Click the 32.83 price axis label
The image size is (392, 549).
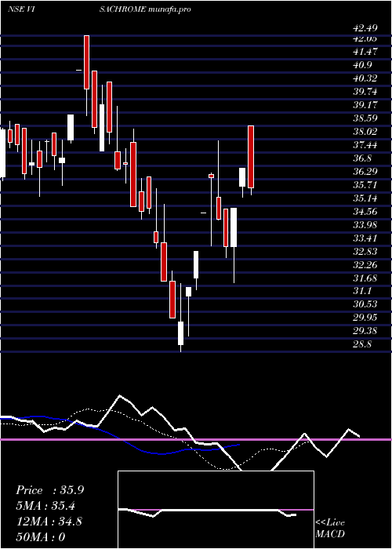pos(365,252)
